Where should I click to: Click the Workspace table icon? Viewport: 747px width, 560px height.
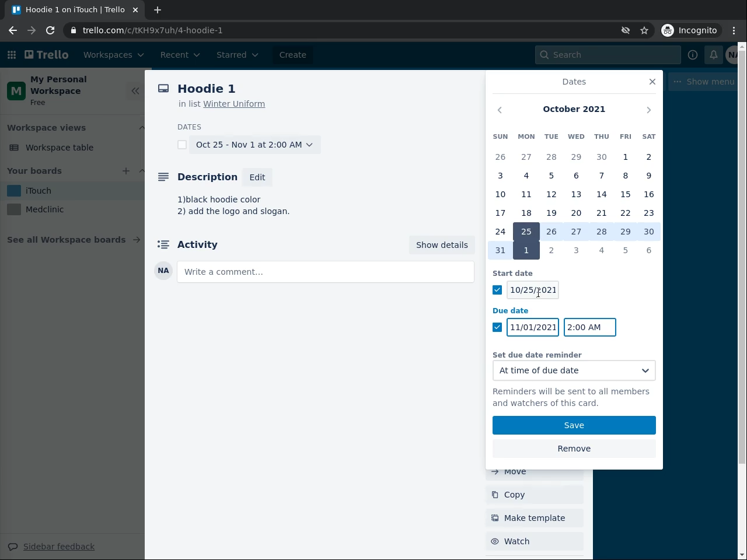pos(14,148)
